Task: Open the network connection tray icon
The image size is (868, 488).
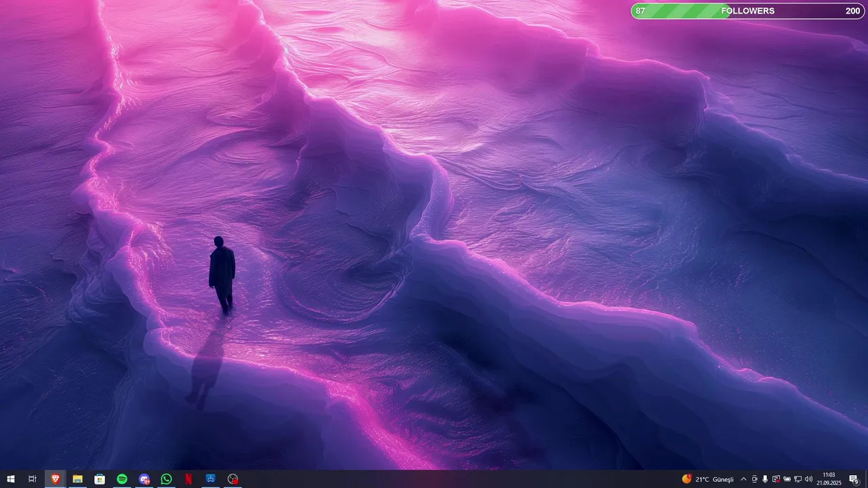Action: (x=797, y=479)
